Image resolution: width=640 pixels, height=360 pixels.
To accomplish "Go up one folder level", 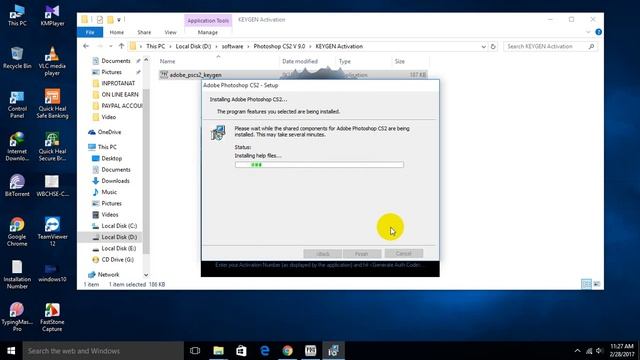I will 121,46.
